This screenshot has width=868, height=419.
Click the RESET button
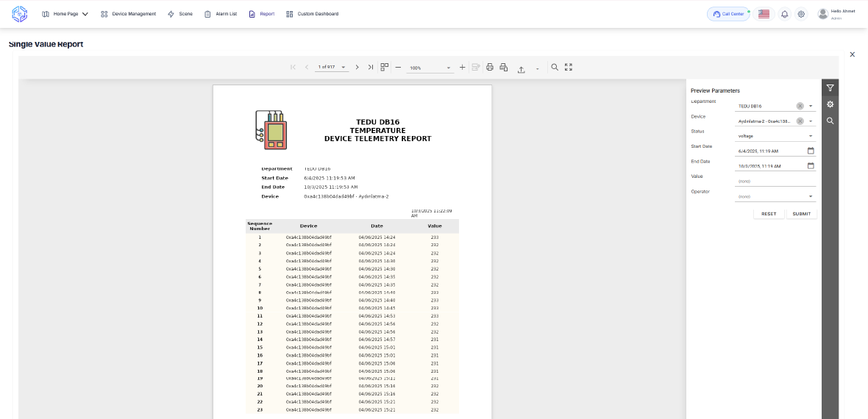pos(769,214)
